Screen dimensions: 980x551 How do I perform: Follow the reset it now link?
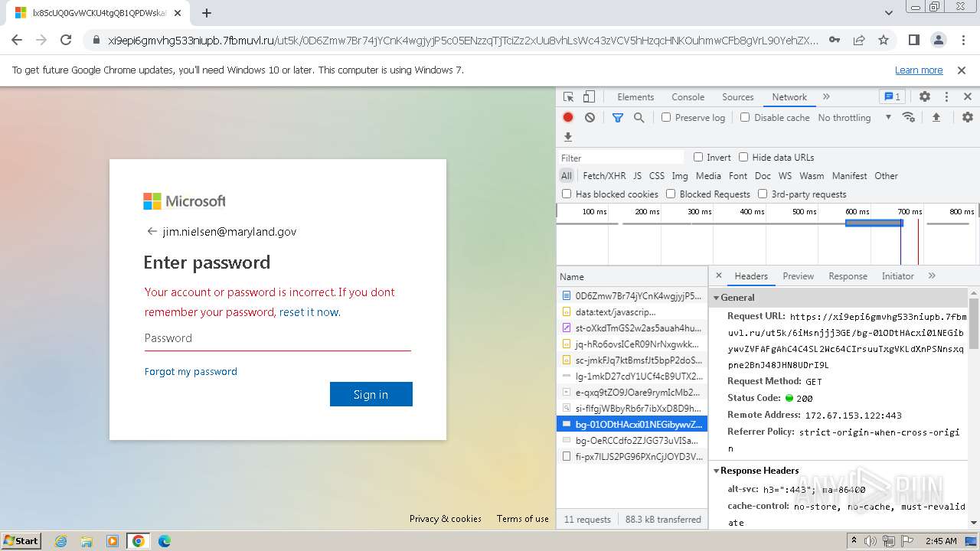click(x=309, y=312)
